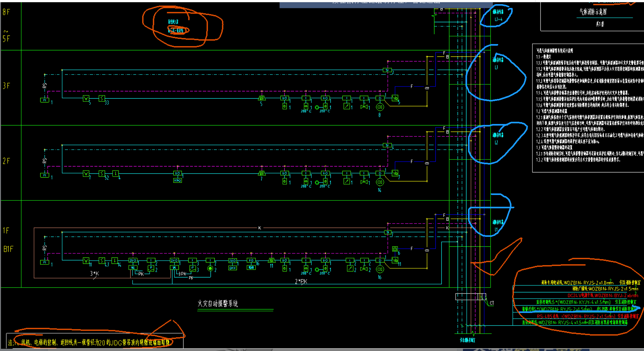Pick the round speaker symbol numbered 8
This screenshot has width=644, height=351.
[380, 107]
